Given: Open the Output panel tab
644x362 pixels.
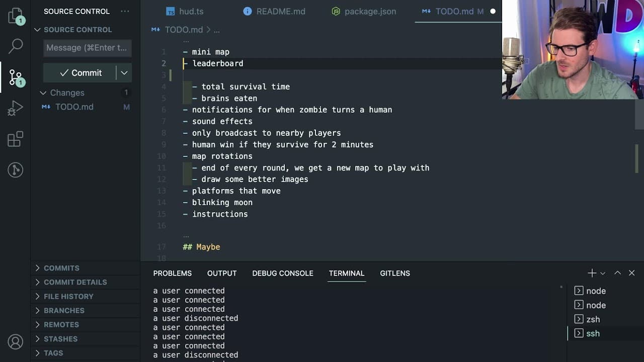Looking at the screenshot, I should coord(222,273).
